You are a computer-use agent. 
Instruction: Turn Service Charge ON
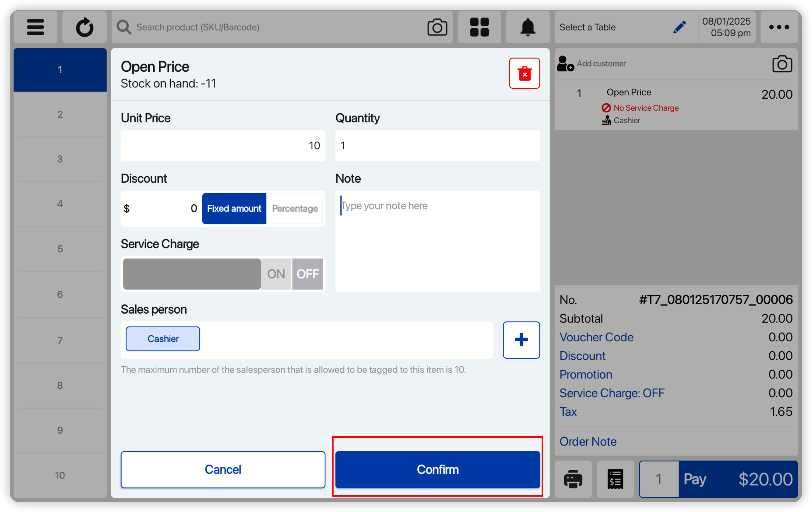click(x=276, y=274)
